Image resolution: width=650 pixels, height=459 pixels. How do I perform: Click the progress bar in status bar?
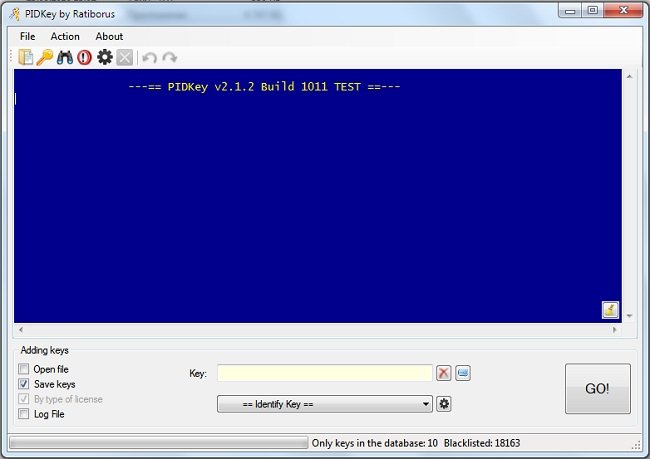pyautogui.click(x=158, y=443)
